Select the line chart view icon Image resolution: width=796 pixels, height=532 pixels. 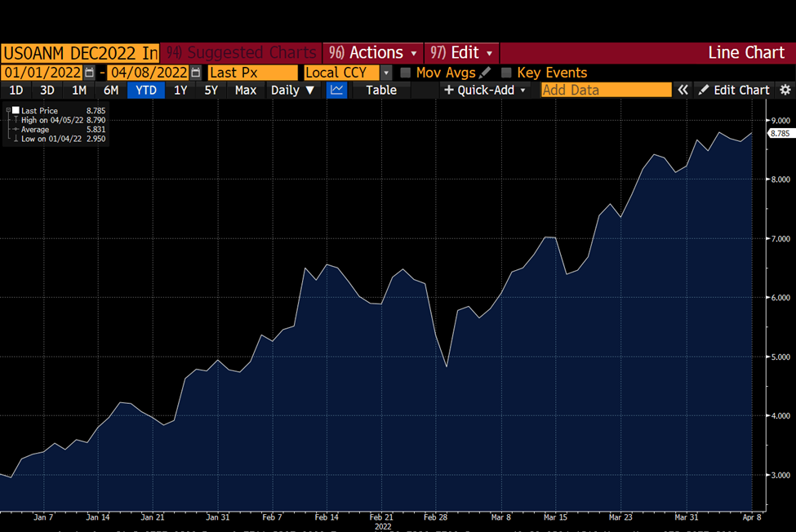[x=336, y=91]
